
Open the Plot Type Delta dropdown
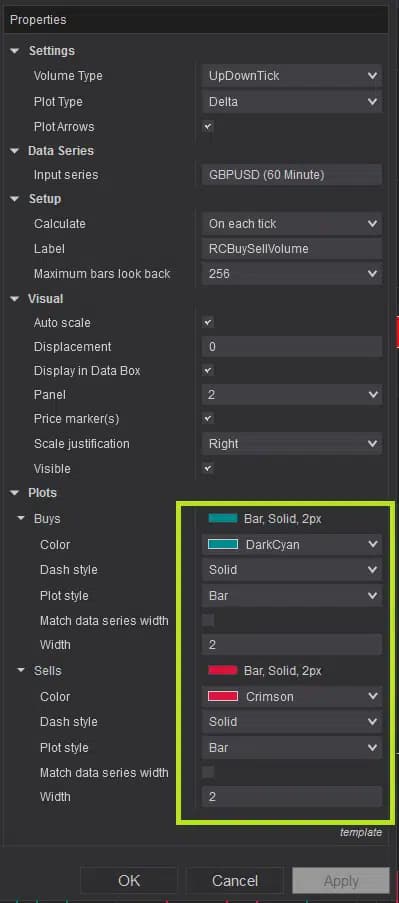(292, 102)
